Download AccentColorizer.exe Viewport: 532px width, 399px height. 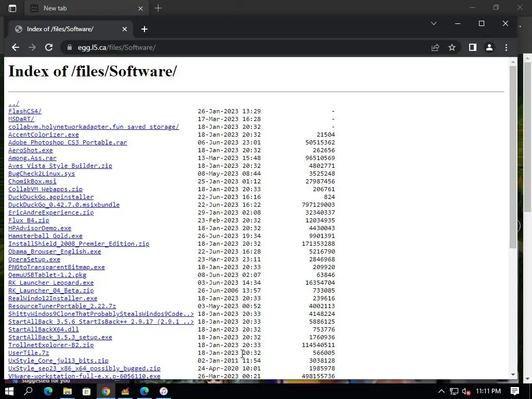[x=44, y=135]
